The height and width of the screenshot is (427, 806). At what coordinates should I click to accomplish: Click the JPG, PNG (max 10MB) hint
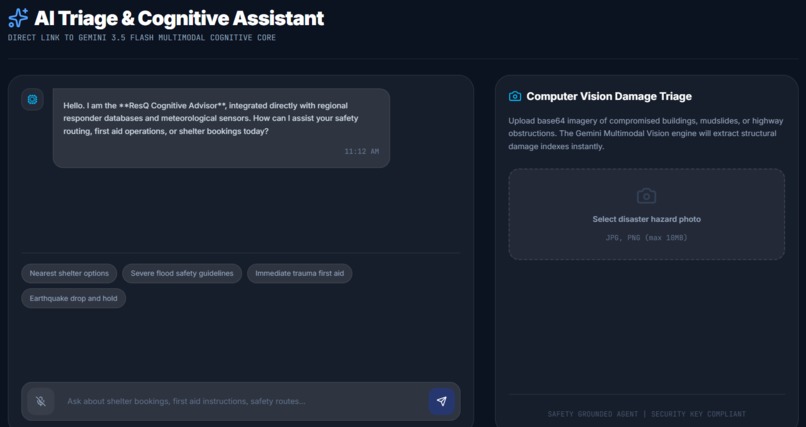tap(646, 238)
